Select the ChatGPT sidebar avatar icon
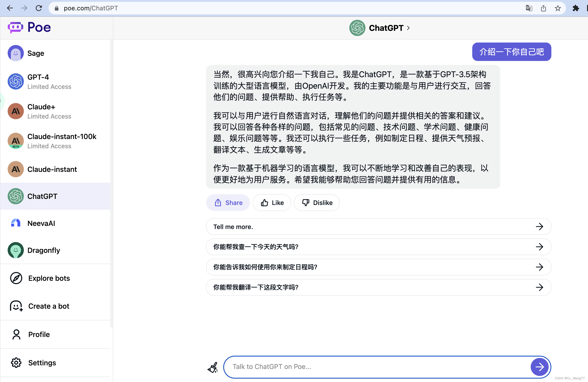588x382 pixels. coord(16,196)
